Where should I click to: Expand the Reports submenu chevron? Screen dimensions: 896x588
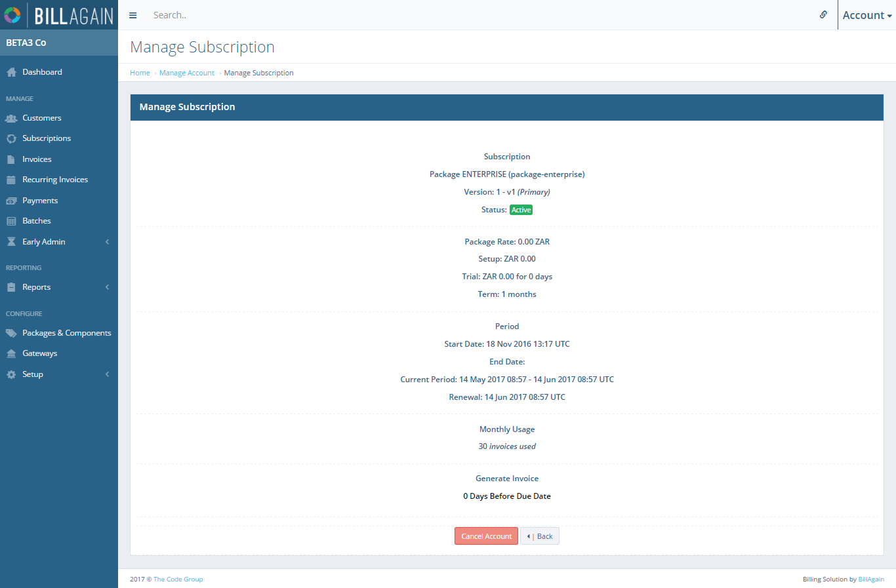107,287
